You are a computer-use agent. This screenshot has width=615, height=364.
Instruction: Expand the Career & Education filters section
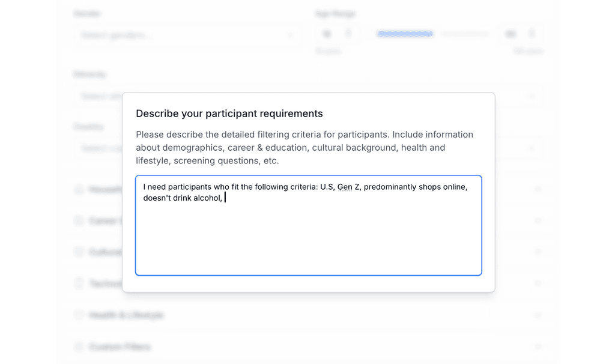click(538, 220)
